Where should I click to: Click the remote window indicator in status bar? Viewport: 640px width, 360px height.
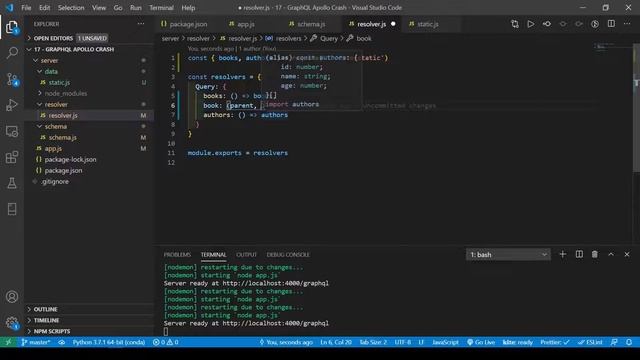point(8,342)
